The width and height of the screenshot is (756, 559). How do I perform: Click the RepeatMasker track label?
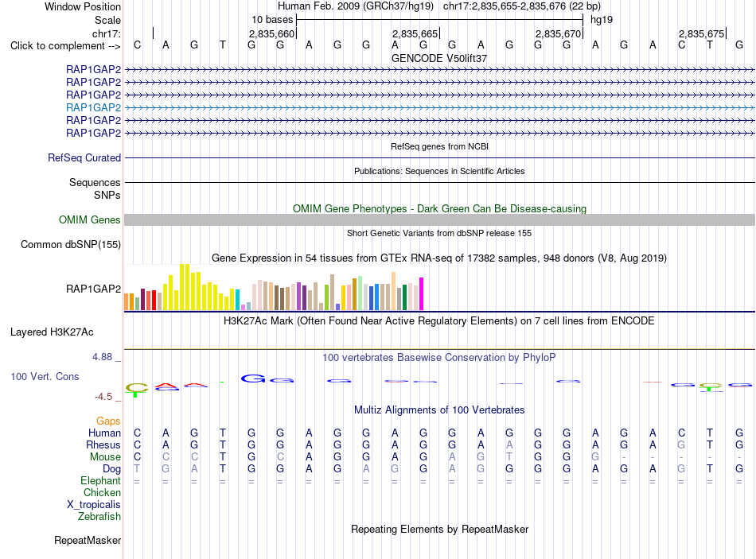coord(88,541)
